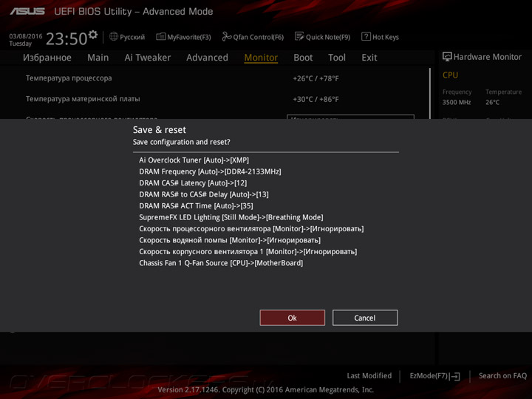Click the 03/08/2016 date

[x=26, y=36]
